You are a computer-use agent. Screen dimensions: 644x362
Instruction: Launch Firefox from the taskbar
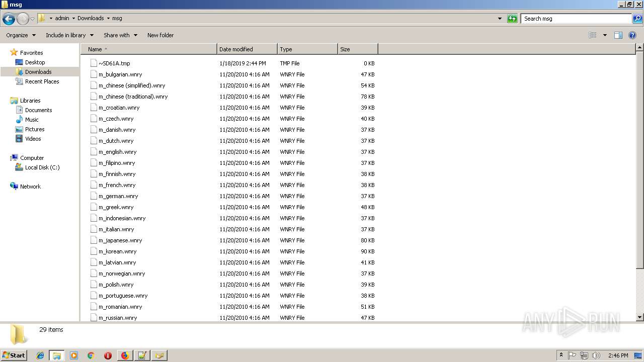pos(125,355)
